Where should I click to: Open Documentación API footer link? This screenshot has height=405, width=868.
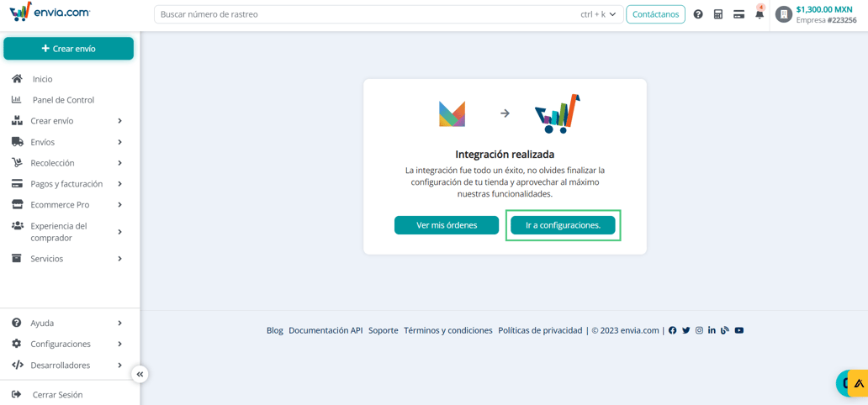[325, 330]
